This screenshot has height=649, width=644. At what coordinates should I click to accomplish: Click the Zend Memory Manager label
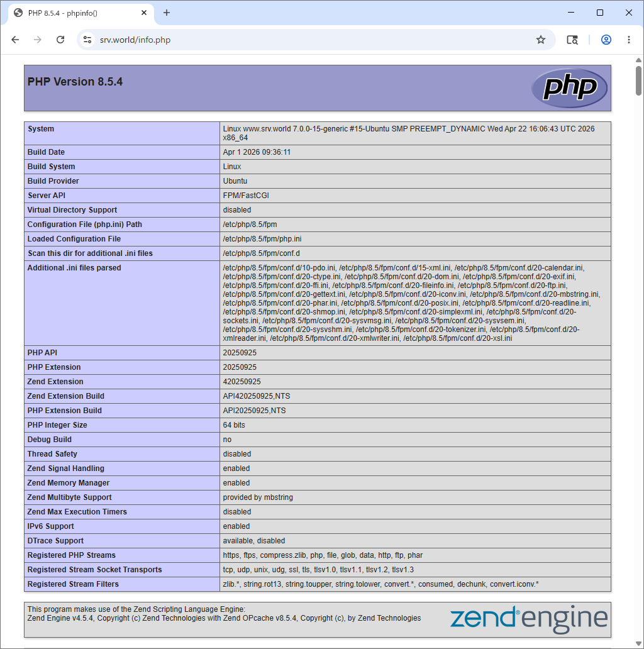pyautogui.click(x=69, y=483)
